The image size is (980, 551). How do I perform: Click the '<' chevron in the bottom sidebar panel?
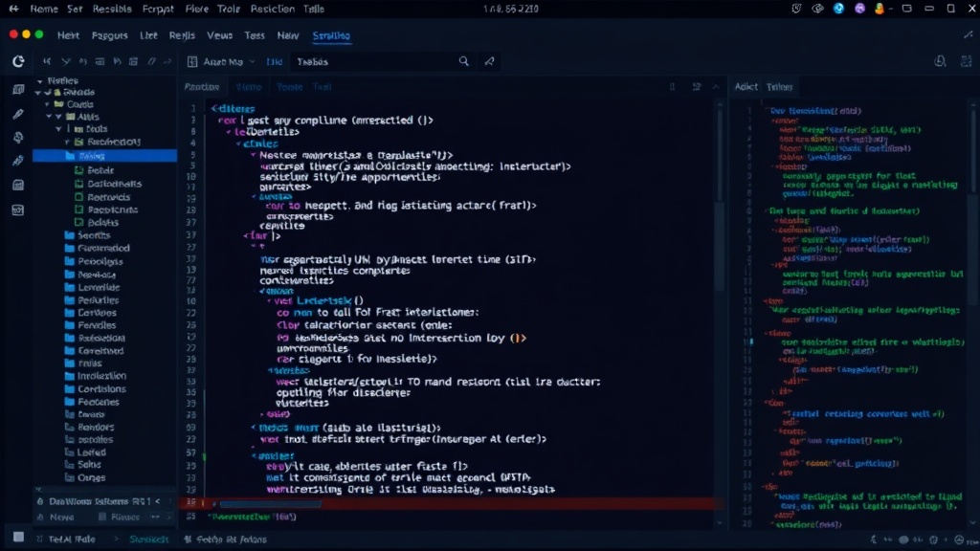[158, 501]
